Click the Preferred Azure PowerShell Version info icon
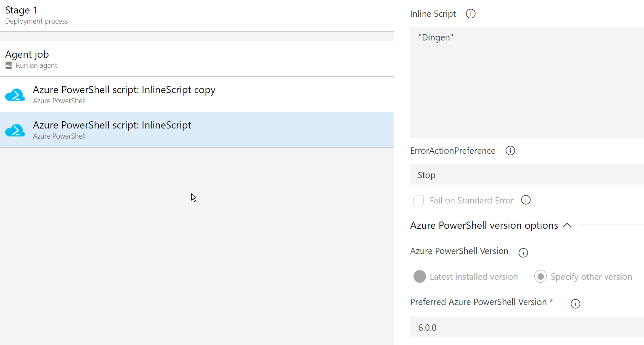The width and height of the screenshot is (644, 345). [x=575, y=303]
